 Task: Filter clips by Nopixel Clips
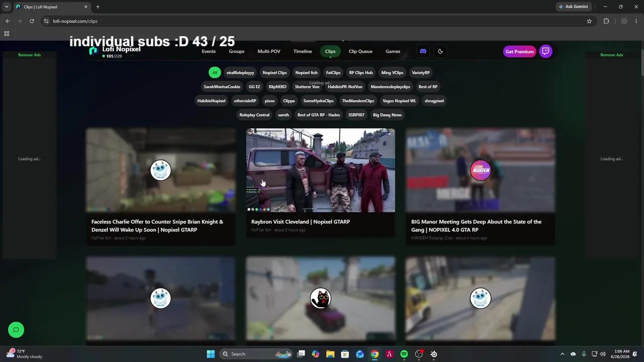pyautogui.click(x=275, y=72)
